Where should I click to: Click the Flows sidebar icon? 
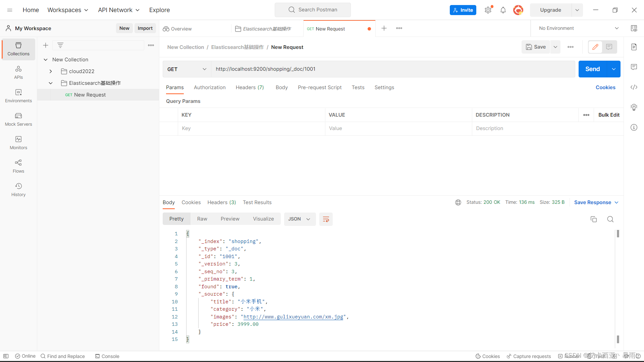tap(18, 165)
